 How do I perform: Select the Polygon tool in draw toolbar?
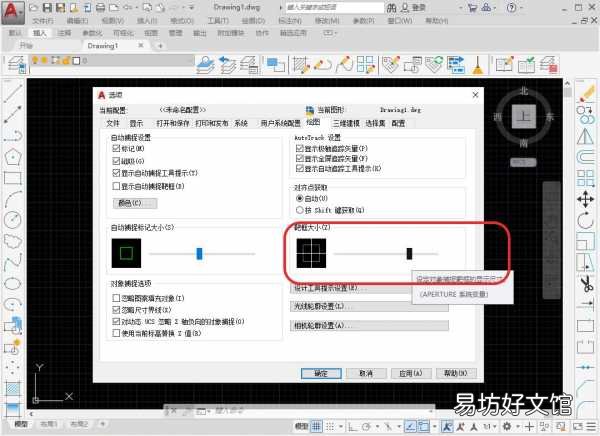(x=13, y=157)
